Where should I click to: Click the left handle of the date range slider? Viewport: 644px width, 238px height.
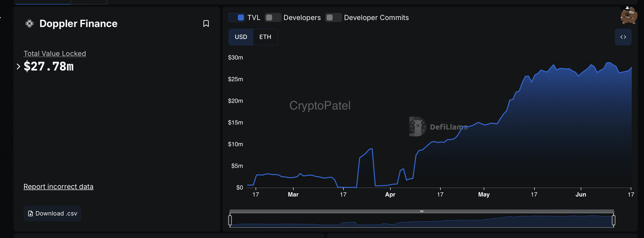click(x=230, y=220)
